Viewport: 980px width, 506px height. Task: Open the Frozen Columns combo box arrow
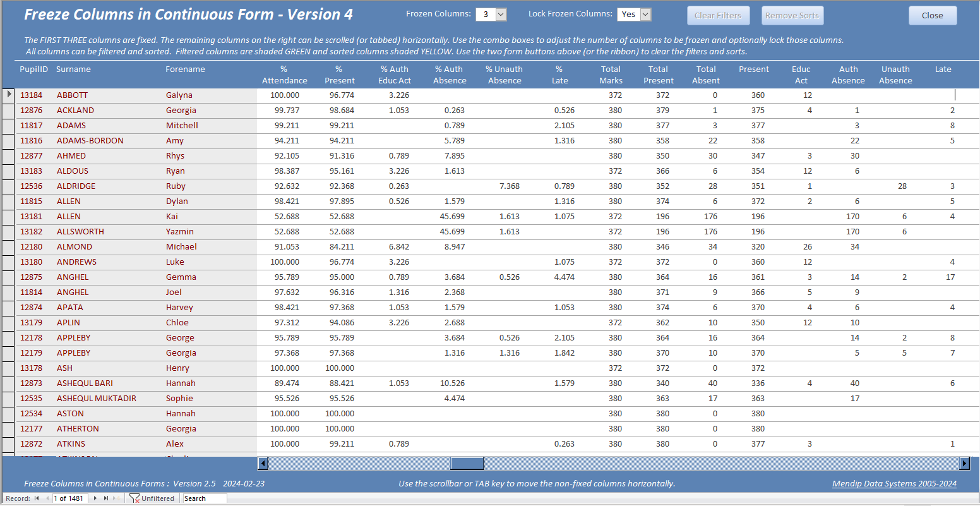click(x=501, y=15)
